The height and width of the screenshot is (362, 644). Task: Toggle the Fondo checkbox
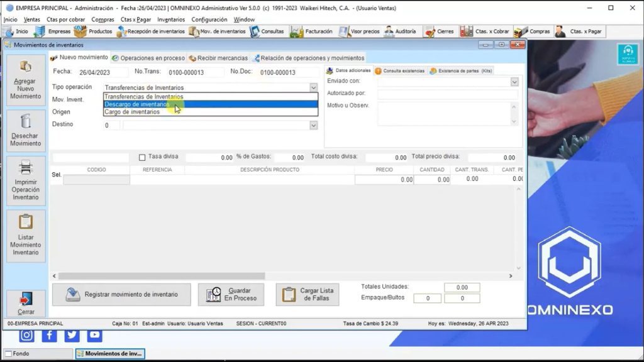tap(8, 353)
